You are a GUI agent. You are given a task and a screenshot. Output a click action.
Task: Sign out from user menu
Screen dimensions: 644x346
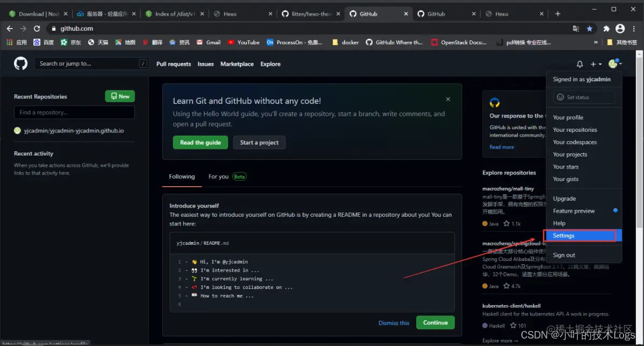click(x=584, y=255)
